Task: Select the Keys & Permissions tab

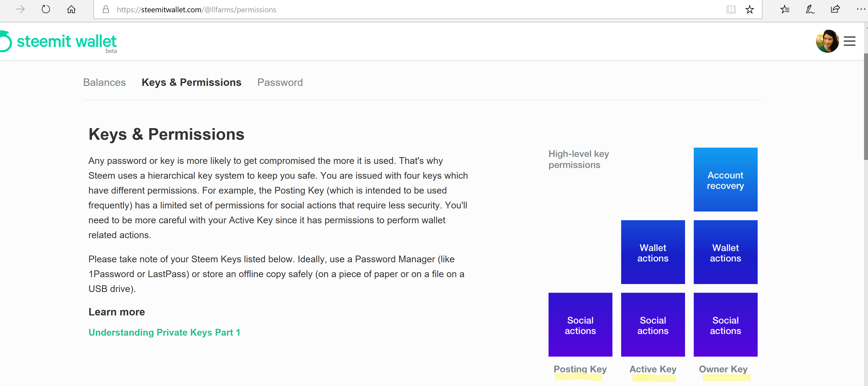Action: click(191, 82)
